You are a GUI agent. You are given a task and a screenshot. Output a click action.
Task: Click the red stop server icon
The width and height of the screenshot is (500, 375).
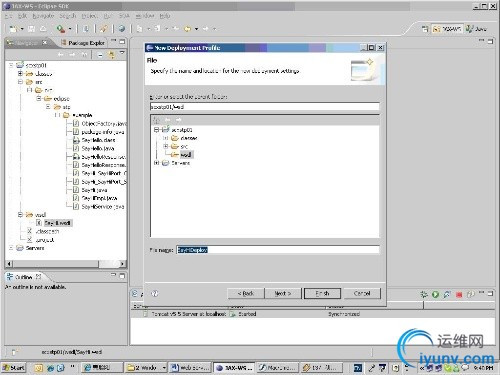[x=459, y=295]
